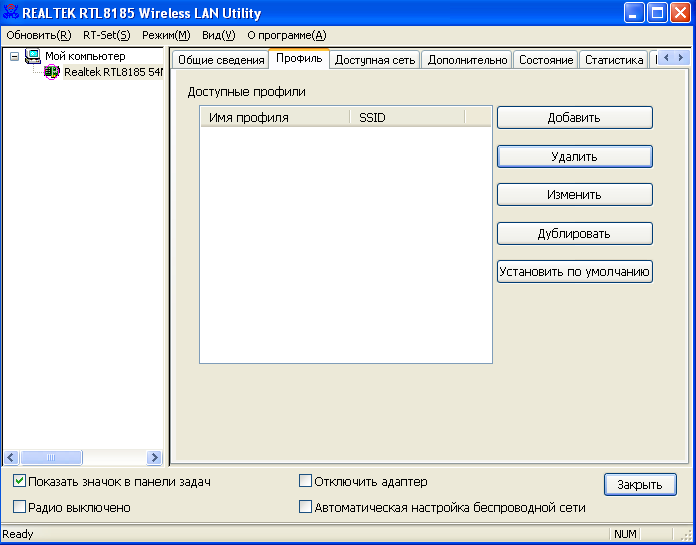Switch to Доступная сеть tab
Viewport: 696px width, 545px height.
pos(375,60)
